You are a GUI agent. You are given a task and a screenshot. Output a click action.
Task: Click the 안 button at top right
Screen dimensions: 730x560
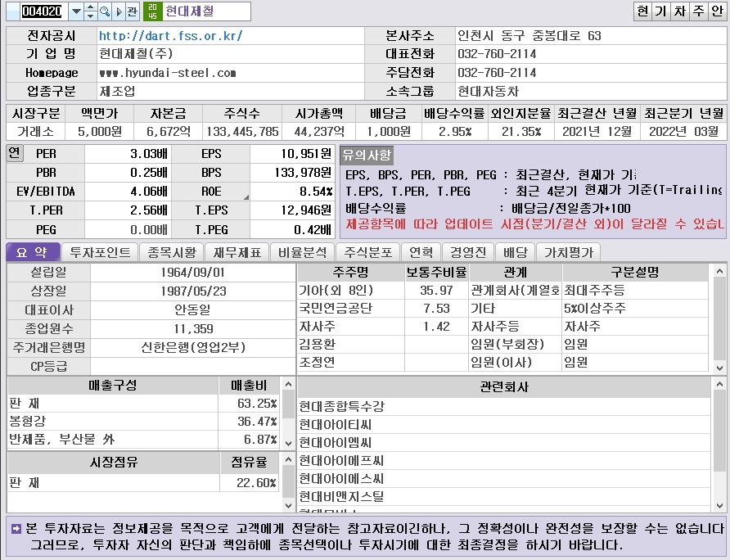pos(717,11)
